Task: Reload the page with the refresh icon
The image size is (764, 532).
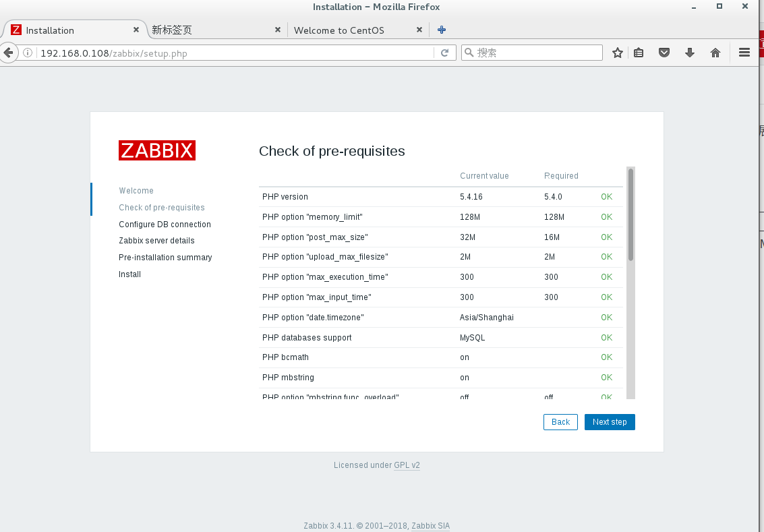Action: click(444, 53)
